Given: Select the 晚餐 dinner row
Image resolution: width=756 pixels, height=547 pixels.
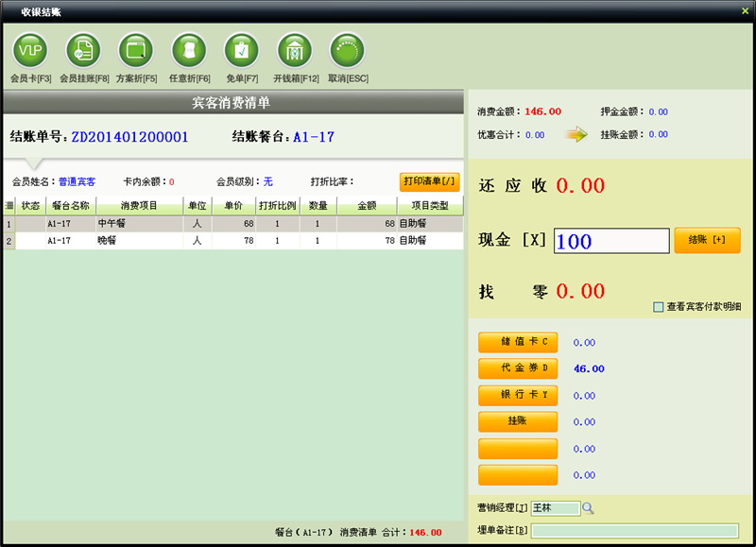Looking at the screenshot, I should coord(139,241).
